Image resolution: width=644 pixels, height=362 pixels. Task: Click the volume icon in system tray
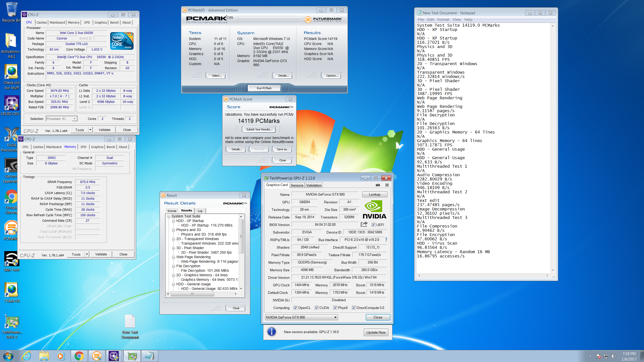coord(613,356)
